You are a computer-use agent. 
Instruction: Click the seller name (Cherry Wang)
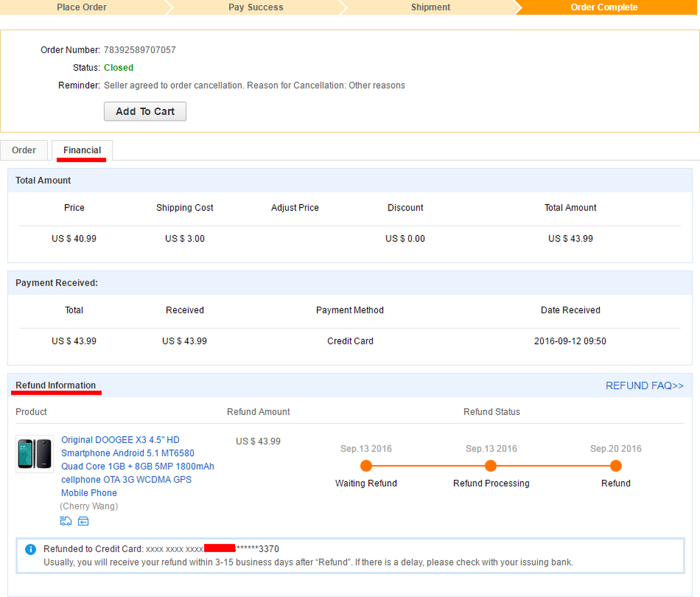pos(89,506)
